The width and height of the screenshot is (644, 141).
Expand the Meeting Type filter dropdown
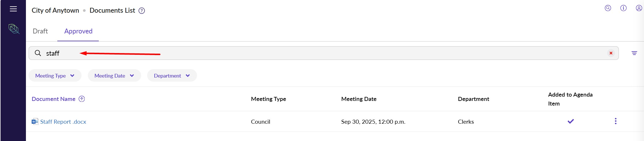(x=55, y=76)
